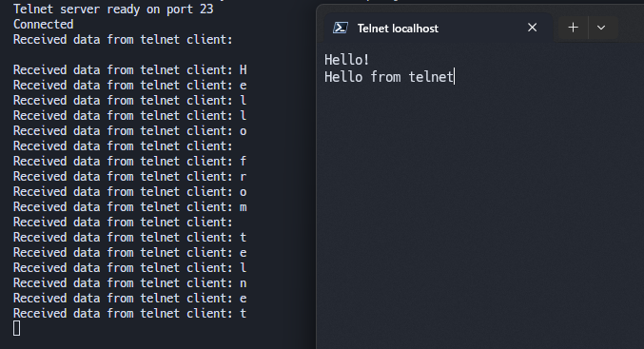Viewport: 644px width, 349px height.
Task: Click the block cursor in server terminal
Action: (16, 328)
